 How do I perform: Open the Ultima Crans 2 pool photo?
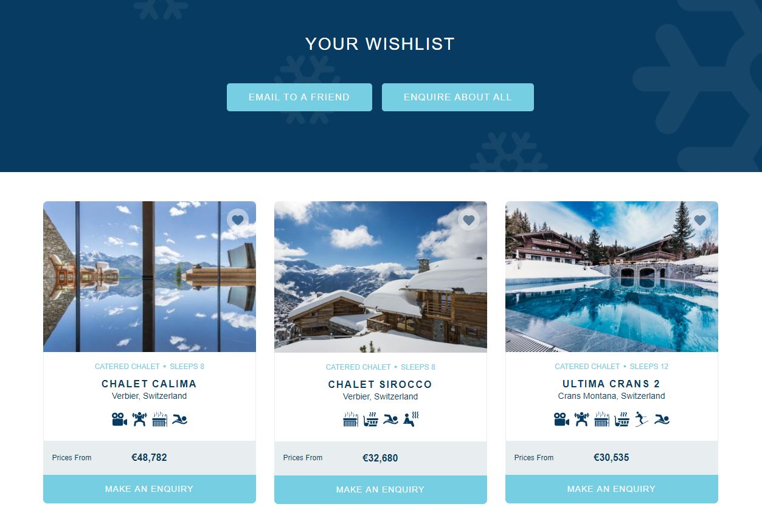click(x=612, y=277)
